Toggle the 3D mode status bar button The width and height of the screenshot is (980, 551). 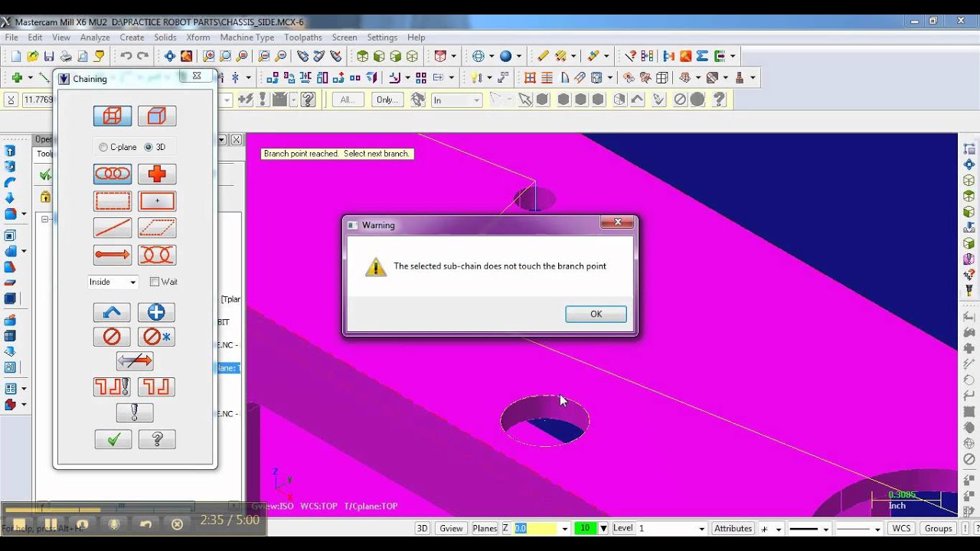[x=422, y=528]
